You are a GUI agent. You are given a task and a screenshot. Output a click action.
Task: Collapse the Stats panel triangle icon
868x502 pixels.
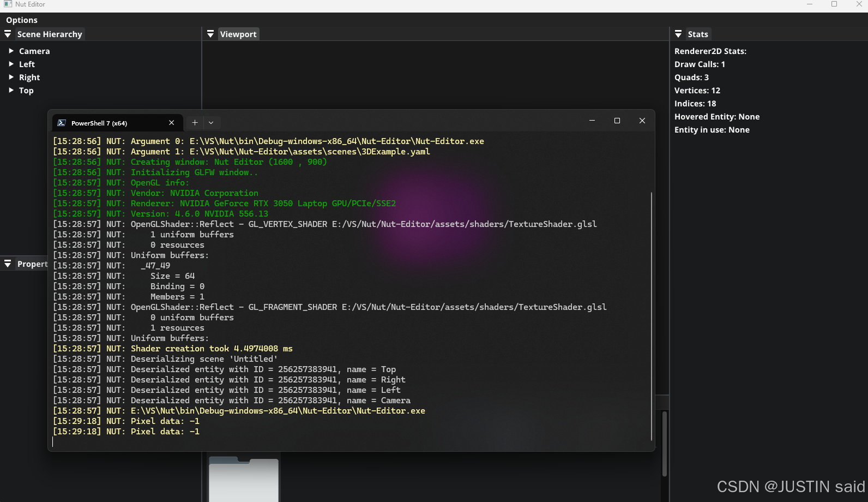[678, 34]
